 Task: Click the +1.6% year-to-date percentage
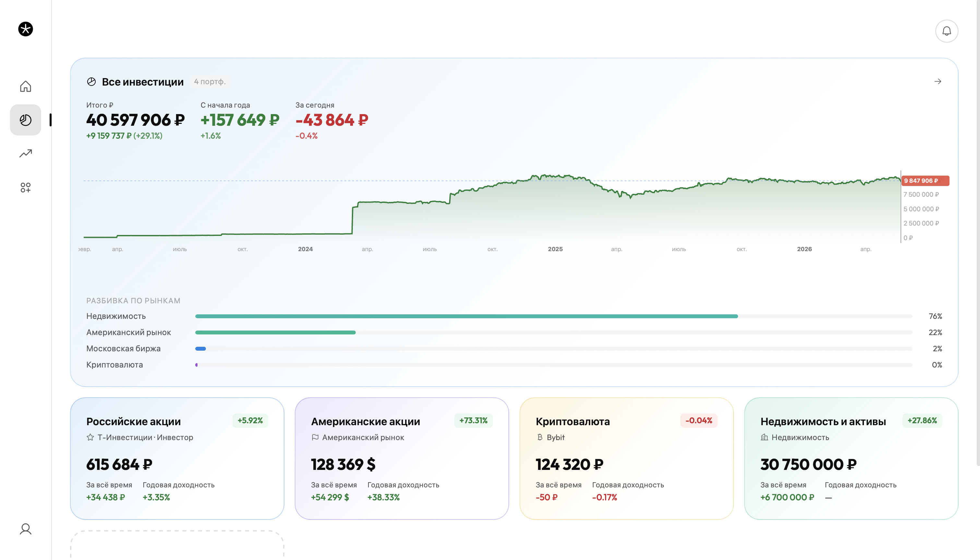pos(210,136)
